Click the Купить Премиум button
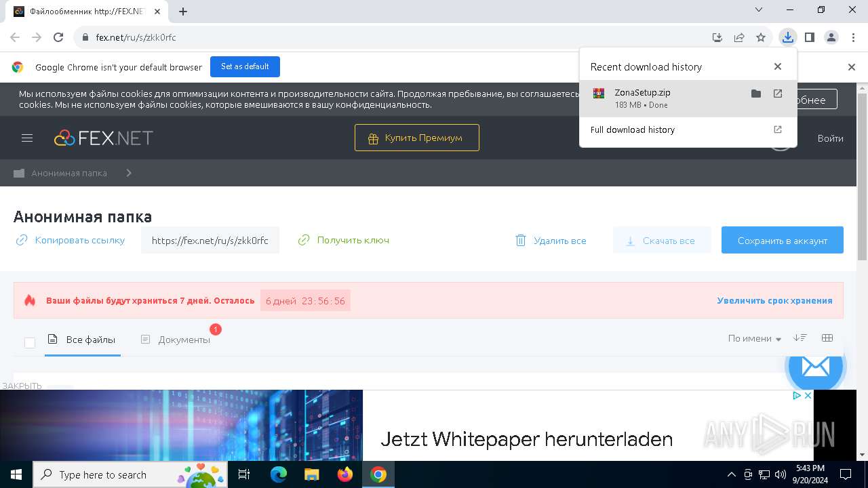 pos(416,138)
